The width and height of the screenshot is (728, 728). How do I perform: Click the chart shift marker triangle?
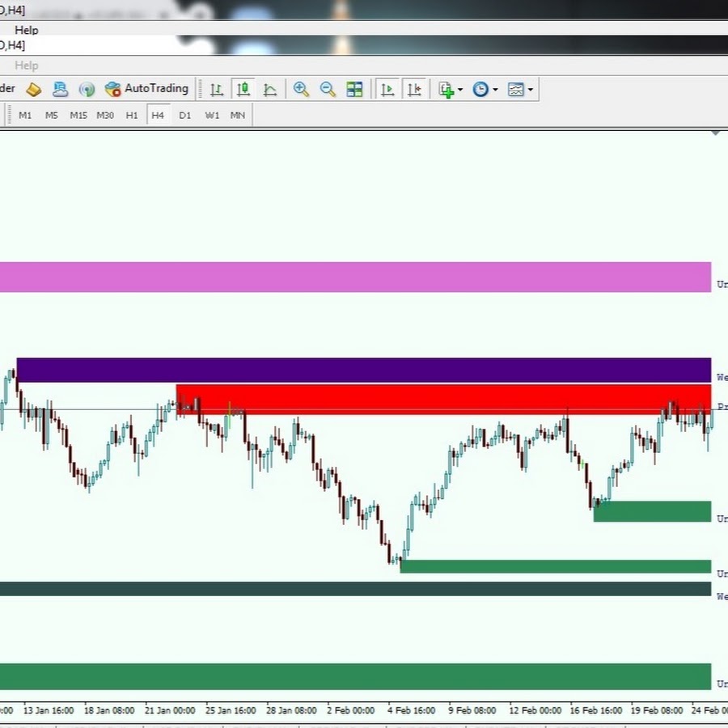coord(715,133)
